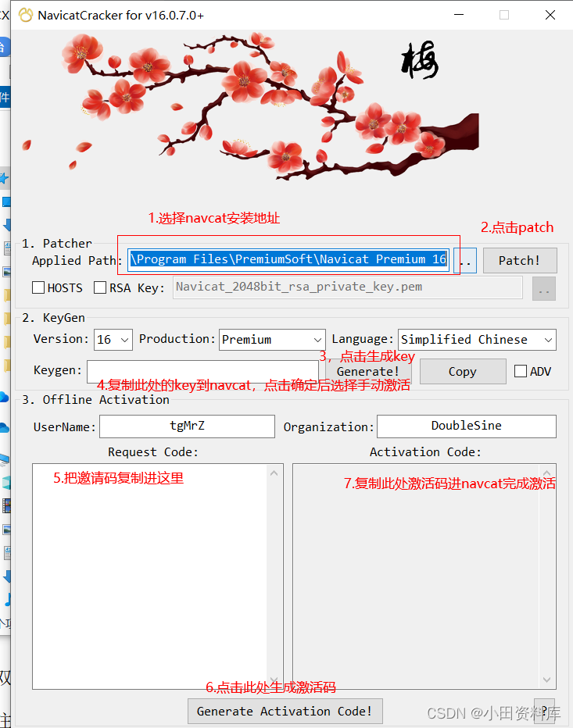
Task: Toggle the ADV checkbox
Action: 521,372
